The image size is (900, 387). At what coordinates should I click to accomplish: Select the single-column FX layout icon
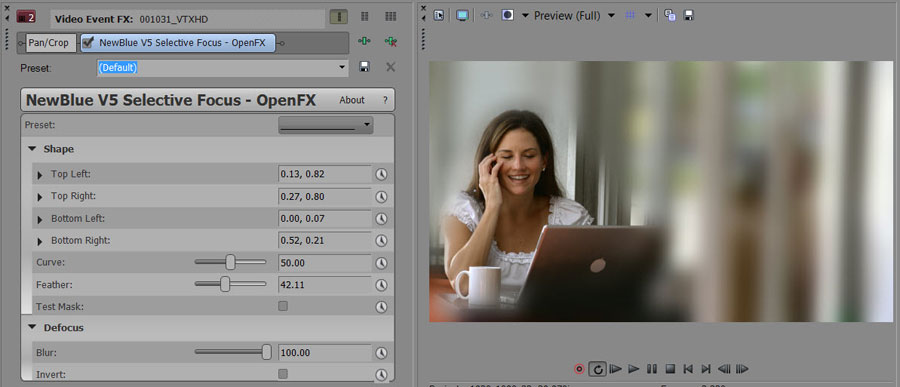[339, 17]
